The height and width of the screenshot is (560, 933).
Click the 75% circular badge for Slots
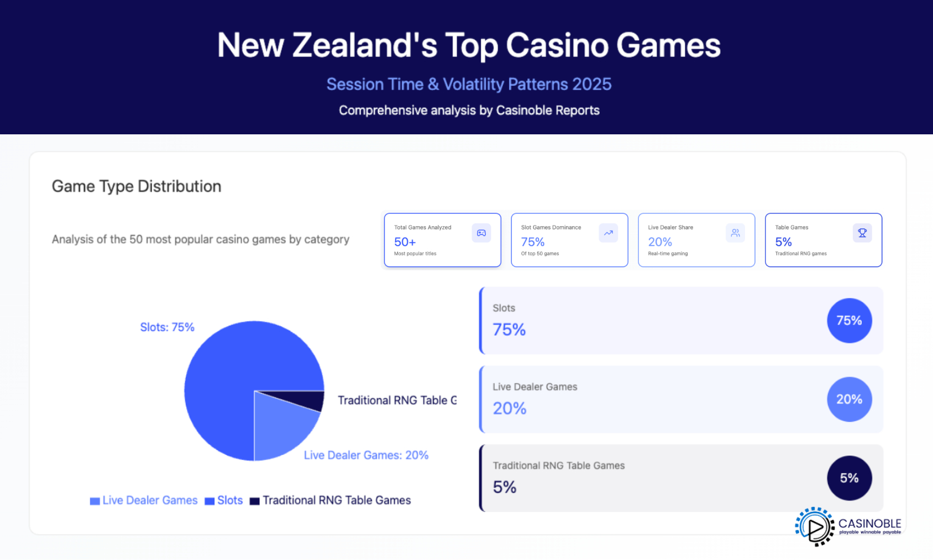(849, 321)
